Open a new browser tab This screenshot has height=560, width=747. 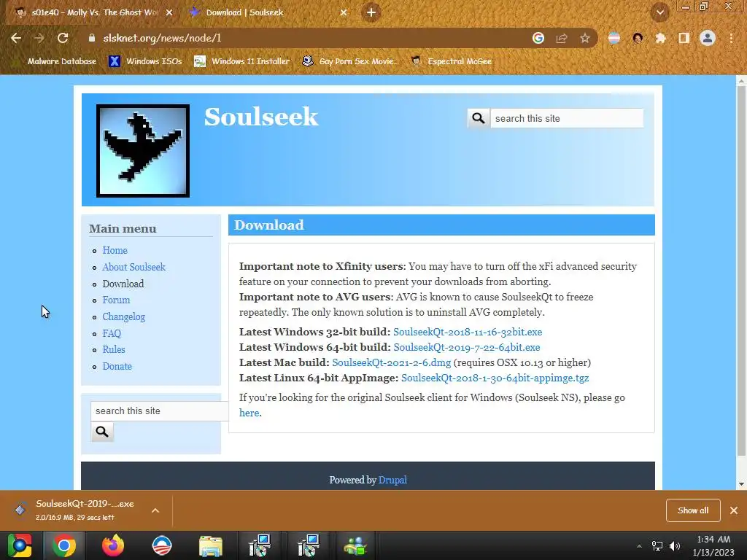pyautogui.click(x=371, y=12)
